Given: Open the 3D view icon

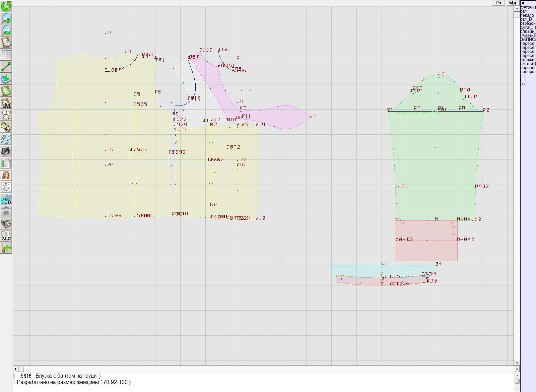Looking at the screenshot, I should coord(6,200).
